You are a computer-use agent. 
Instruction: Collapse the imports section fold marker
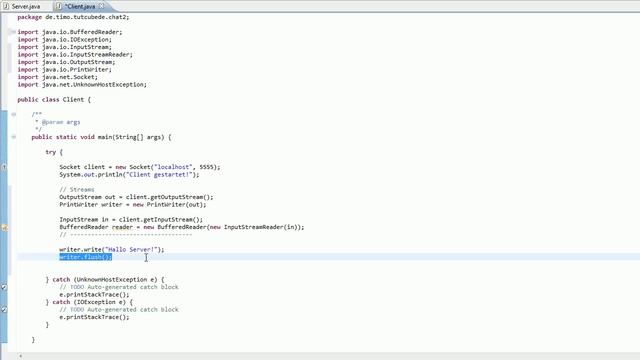click(13, 32)
